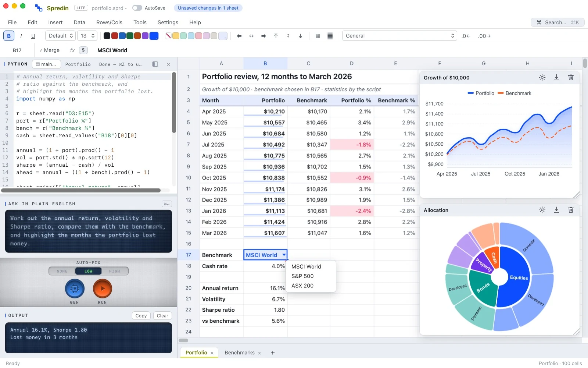Open the General number format dropdown
The image size is (588, 368).
[399, 36]
